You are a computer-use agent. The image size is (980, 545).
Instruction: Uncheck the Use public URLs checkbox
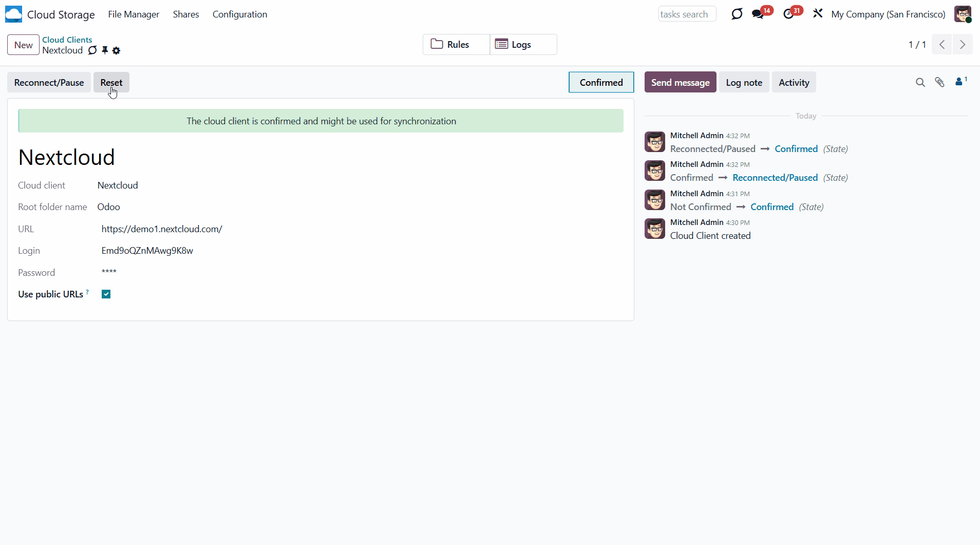click(x=106, y=294)
